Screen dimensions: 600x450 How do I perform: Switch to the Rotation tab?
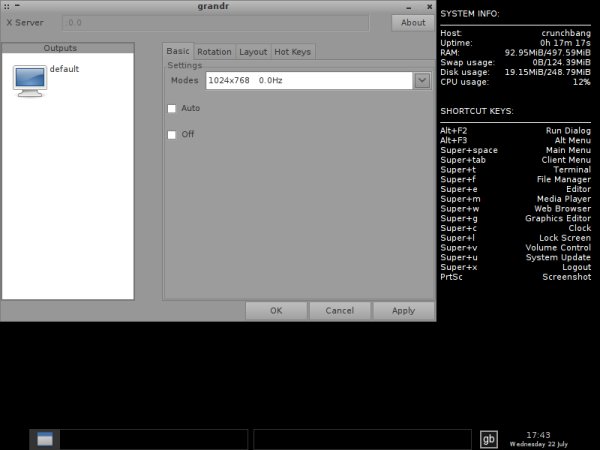click(x=214, y=52)
